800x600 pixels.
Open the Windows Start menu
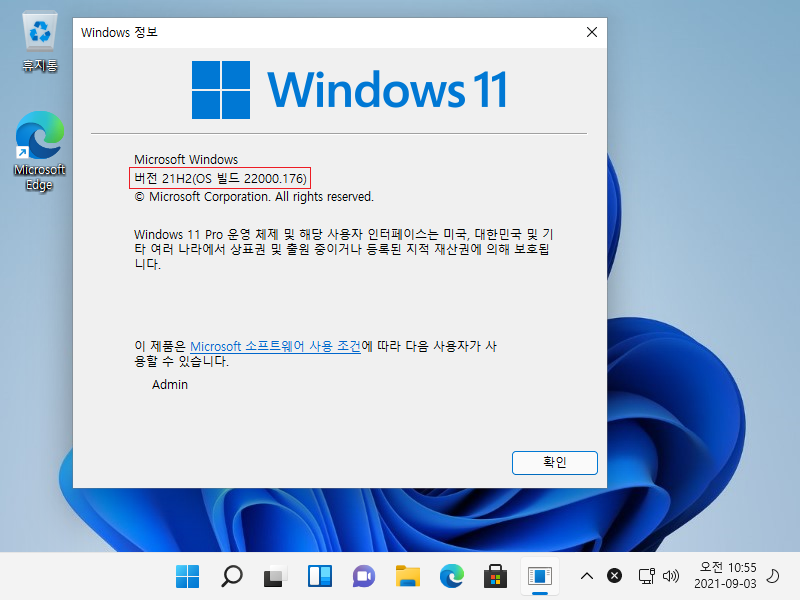pos(187,577)
